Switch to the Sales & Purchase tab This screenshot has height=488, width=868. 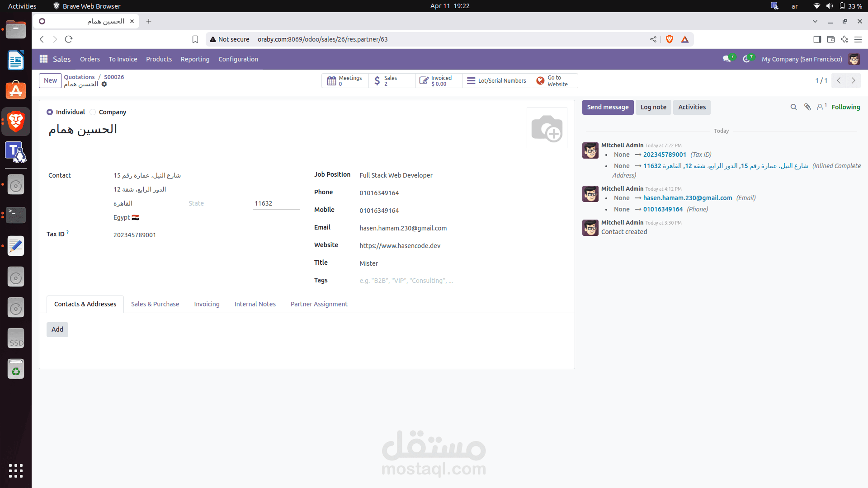[155, 304]
